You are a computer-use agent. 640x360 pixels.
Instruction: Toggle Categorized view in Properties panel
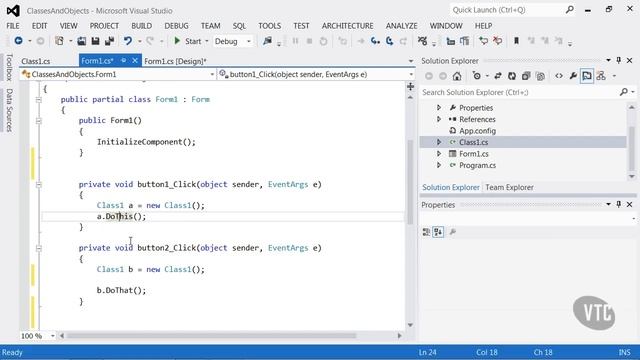[x=426, y=232]
